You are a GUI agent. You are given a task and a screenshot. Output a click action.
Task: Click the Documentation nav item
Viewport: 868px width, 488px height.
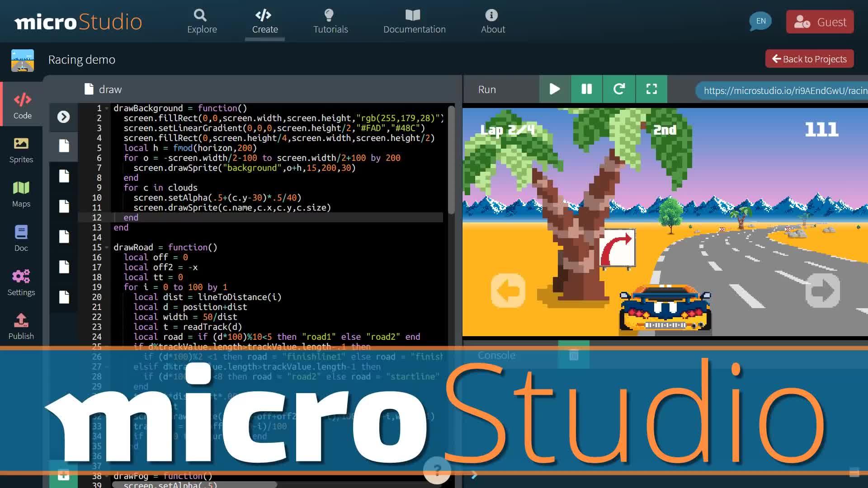coord(414,21)
